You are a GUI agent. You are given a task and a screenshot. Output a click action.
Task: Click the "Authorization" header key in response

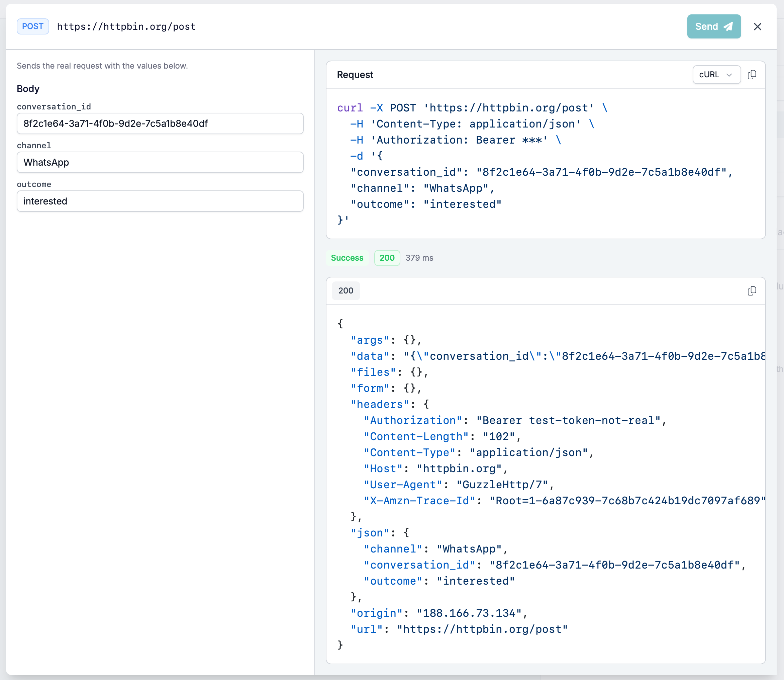tap(413, 420)
